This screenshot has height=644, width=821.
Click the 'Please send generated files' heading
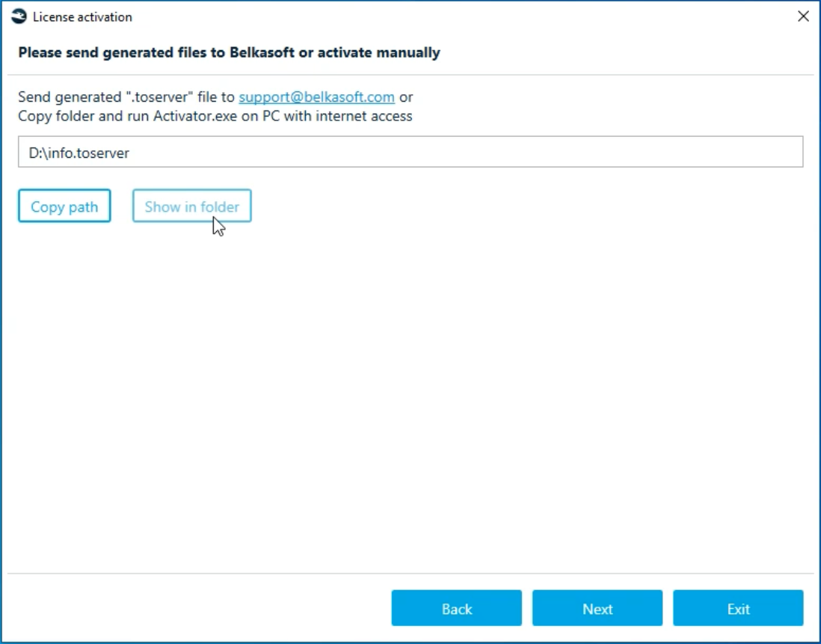229,52
